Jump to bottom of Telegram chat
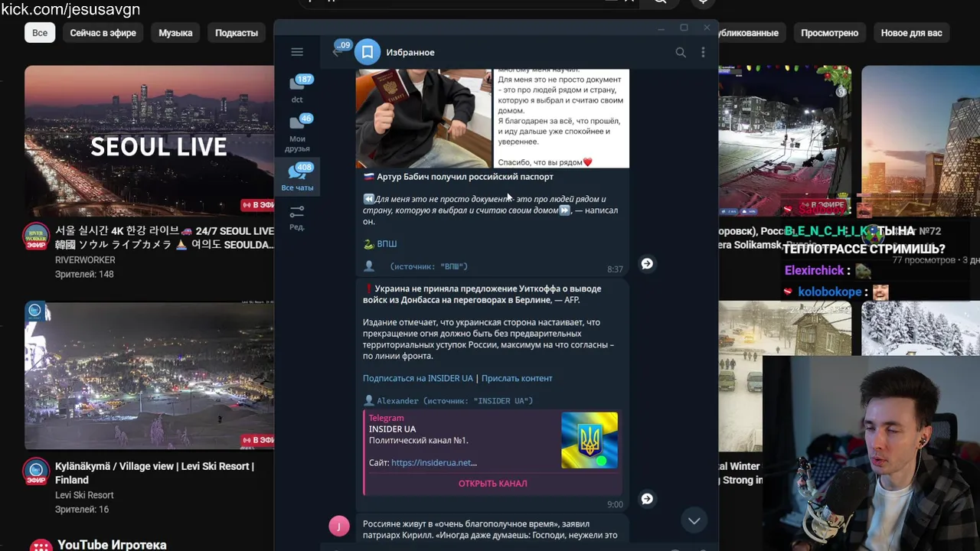This screenshot has height=551, width=980. point(694,520)
